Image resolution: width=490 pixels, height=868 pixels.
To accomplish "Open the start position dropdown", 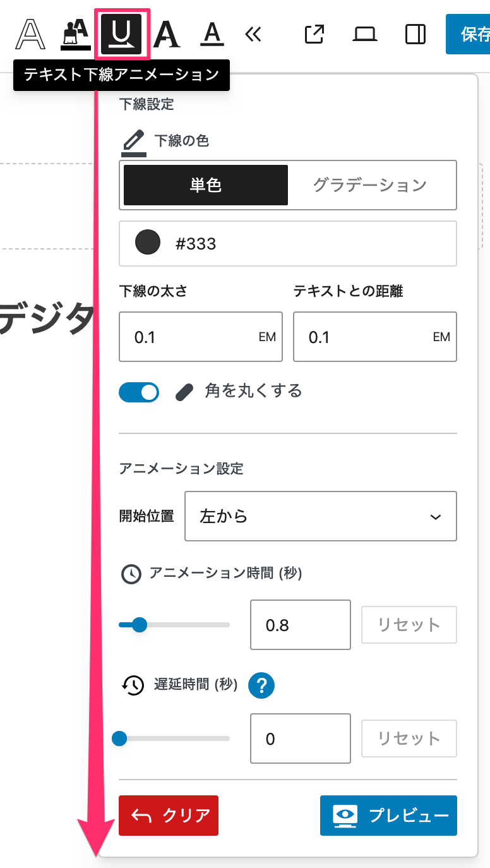I will click(x=320, y=516).
